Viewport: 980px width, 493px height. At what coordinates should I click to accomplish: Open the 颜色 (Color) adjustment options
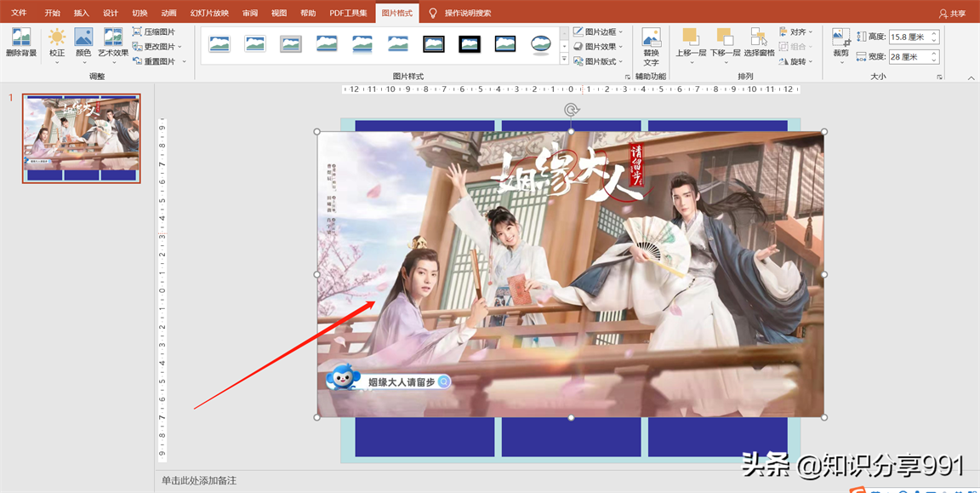point(83,37)
